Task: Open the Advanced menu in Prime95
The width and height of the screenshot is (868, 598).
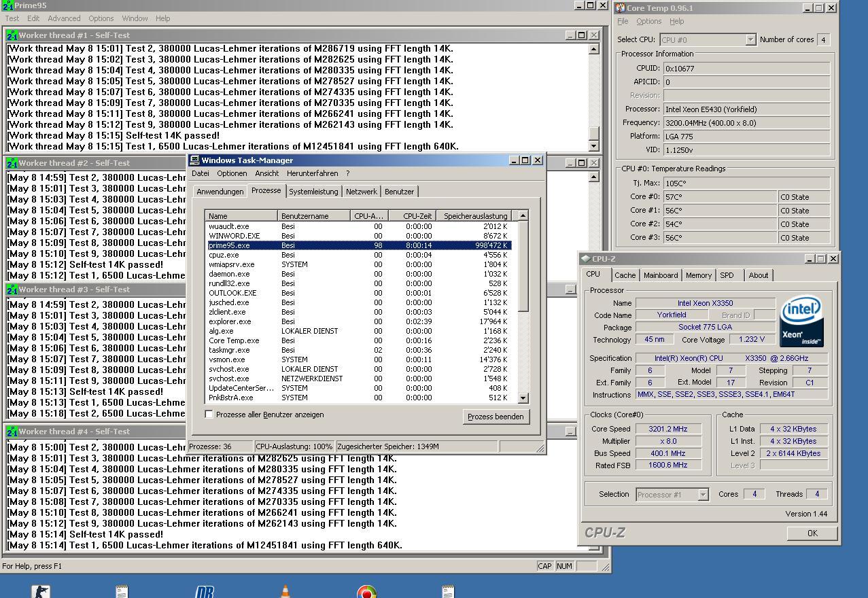Action: pos(64,18)
